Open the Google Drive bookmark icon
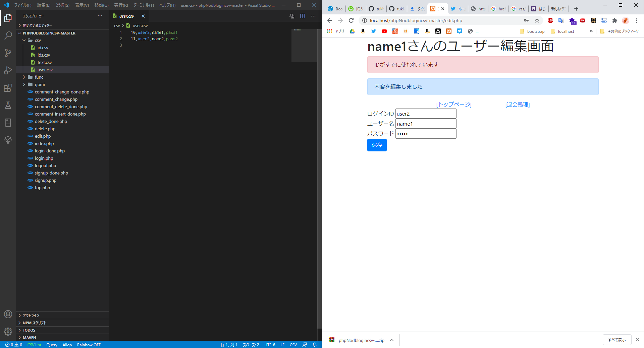644x348 pixels. 352,31
